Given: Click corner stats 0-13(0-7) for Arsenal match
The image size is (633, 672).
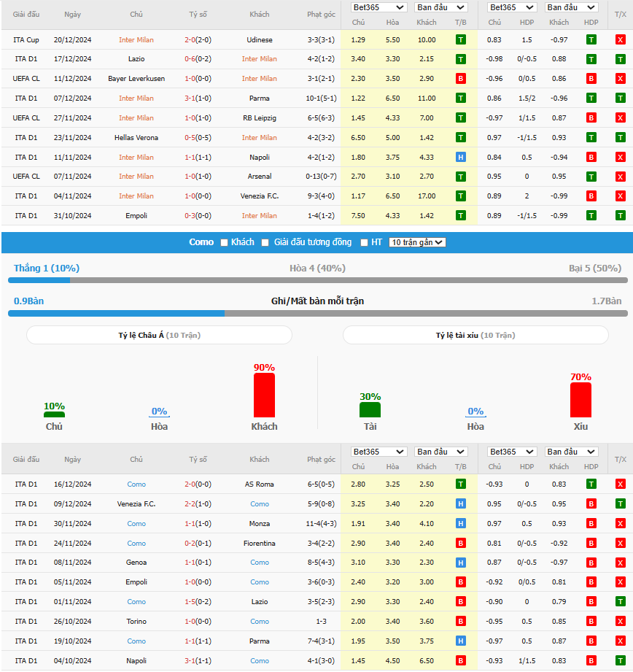Looking at the screenshot, I should tap(321, 177).
